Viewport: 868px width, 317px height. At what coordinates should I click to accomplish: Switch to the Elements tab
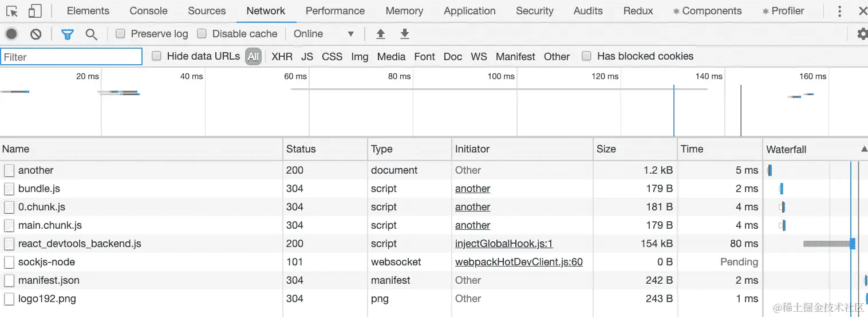click(x=88, y=11)
